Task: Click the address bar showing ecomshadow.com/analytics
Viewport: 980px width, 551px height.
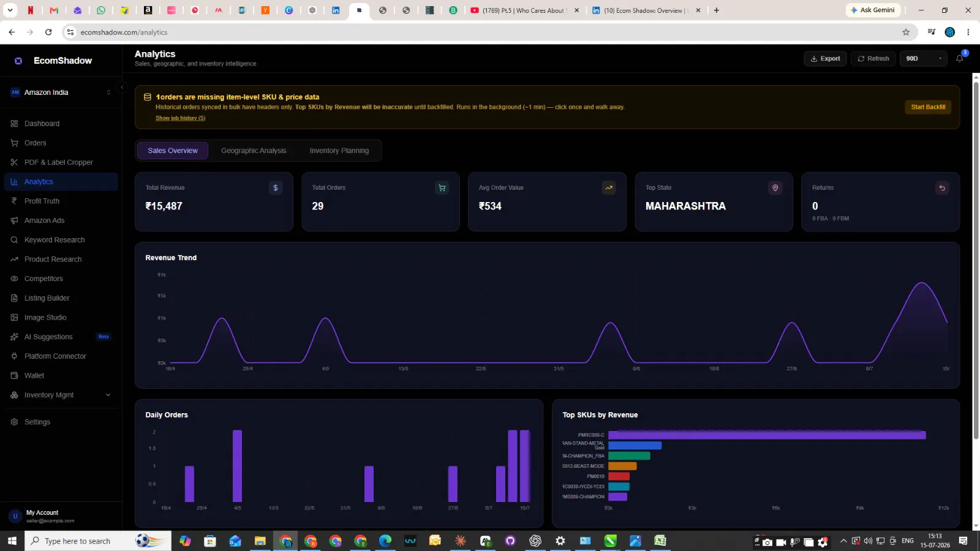Action: pyautogui.click(x=484, y=32)
